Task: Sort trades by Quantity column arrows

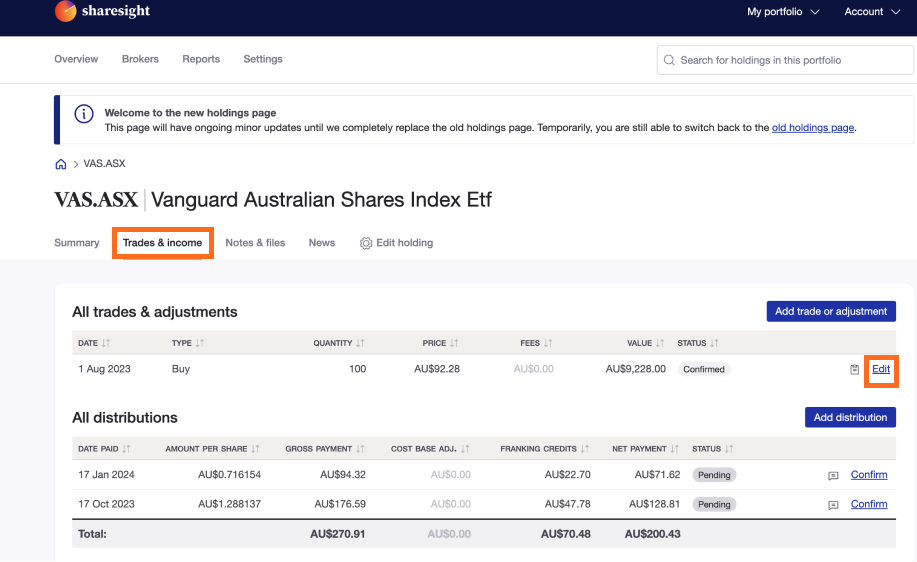Action: [360, 343]
